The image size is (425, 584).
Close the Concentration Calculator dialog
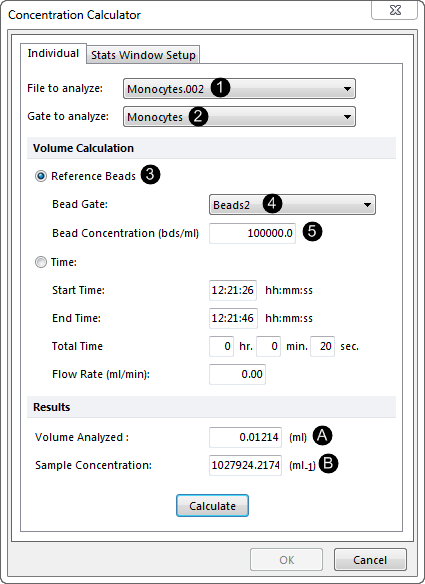[x=395, y=10]
